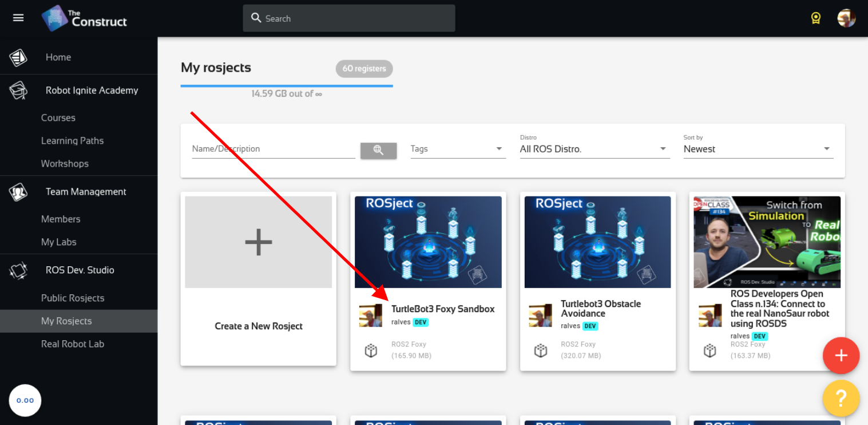The width and height of the screenshot is (868, 425).
Task: Open Courses in sidebar
Action: click(58, 117)
